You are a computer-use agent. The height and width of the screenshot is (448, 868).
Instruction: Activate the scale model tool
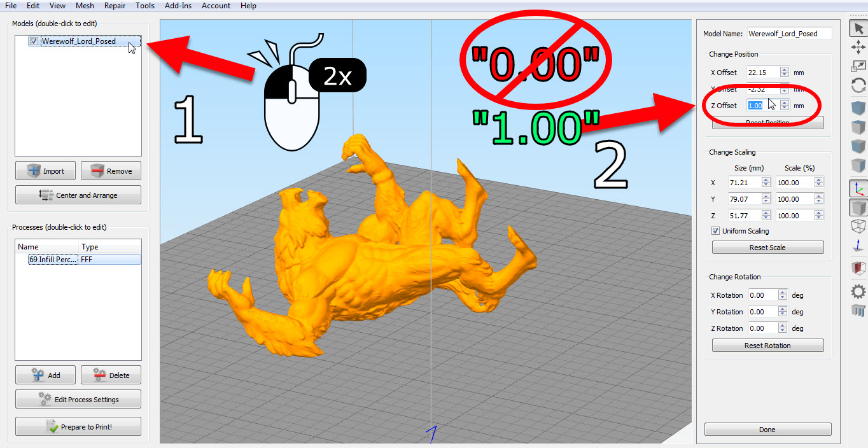click(858, 66)
